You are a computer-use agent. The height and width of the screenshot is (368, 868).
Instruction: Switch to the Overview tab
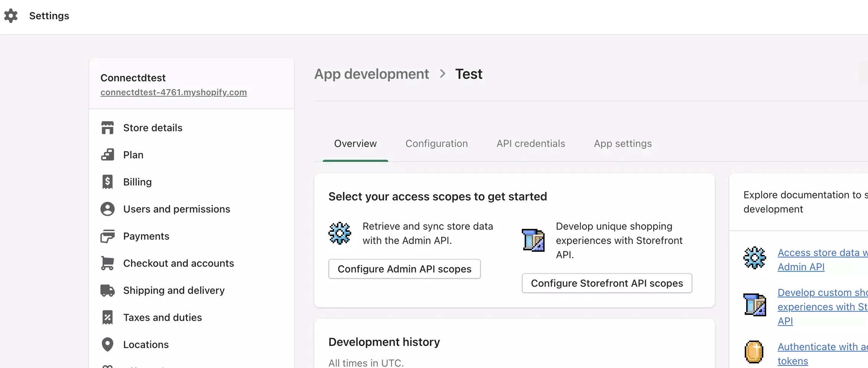coord(355,143)
